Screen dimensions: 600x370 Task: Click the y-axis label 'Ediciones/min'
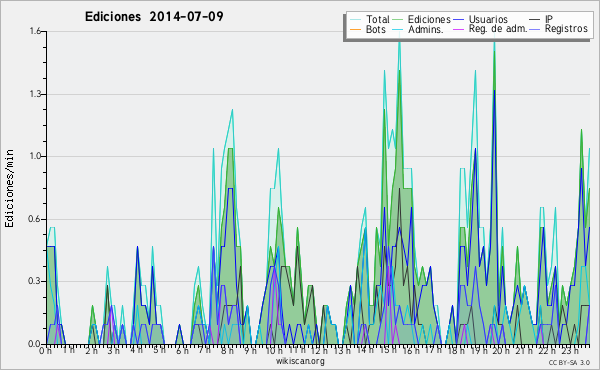[9, 188]
